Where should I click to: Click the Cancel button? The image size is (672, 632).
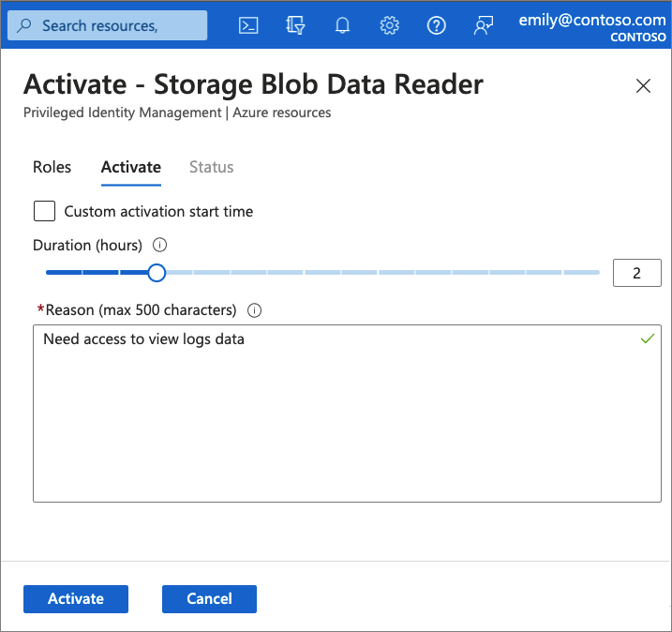coord(209,598)
